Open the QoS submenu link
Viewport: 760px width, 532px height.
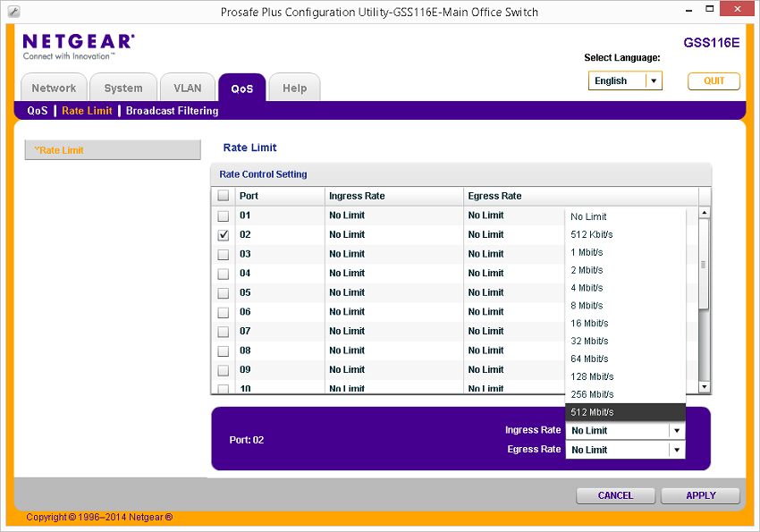[x=38, y=111]
